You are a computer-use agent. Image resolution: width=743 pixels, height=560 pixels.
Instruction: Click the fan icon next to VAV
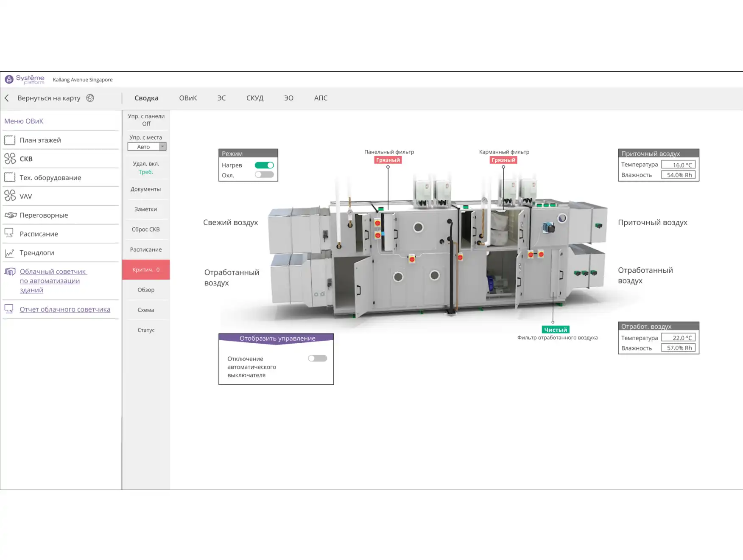pyautogui.click(x=10, y=196)
